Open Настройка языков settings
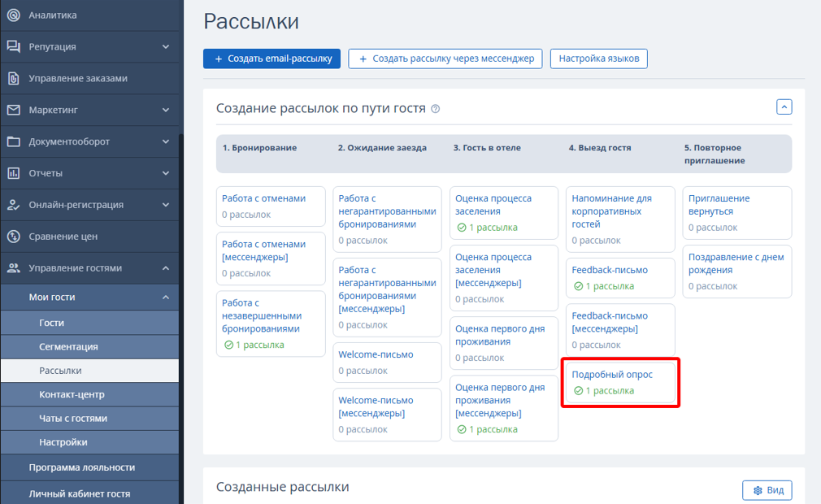Screen dimensions: 821x504 coord(598,59)
